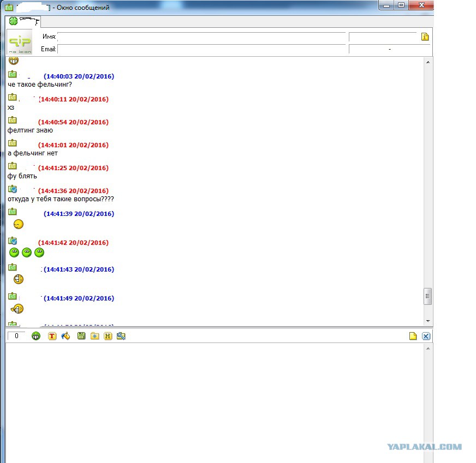476x463 pixels.
Task: Click the text 'че такое фельчинг?'
Action: click(x=40, y=85)
